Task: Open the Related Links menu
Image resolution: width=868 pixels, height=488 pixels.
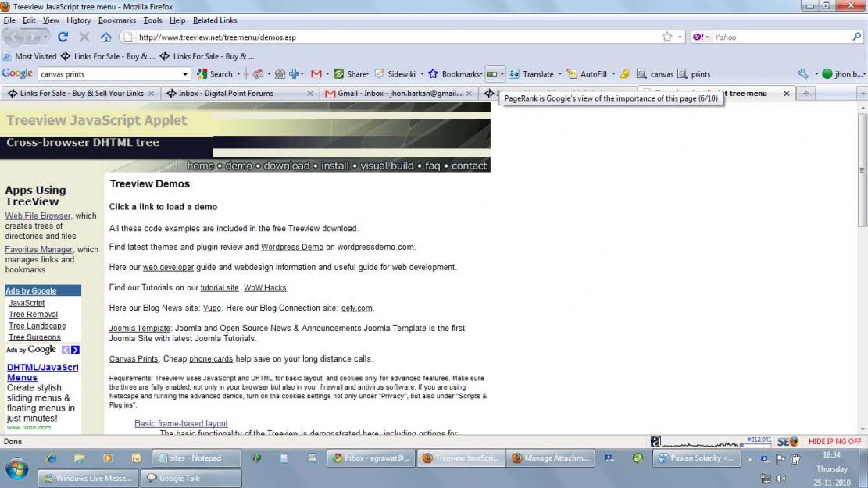Action: tap(215, 20)
